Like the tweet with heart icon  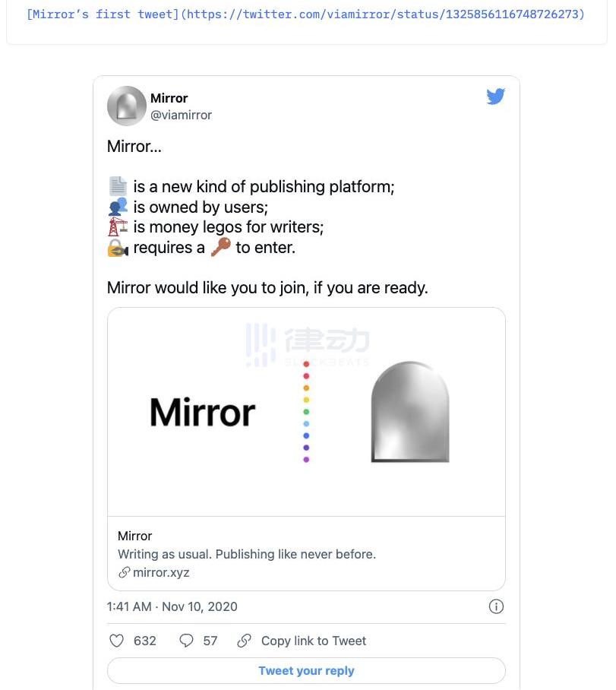(x=117, y=641)
